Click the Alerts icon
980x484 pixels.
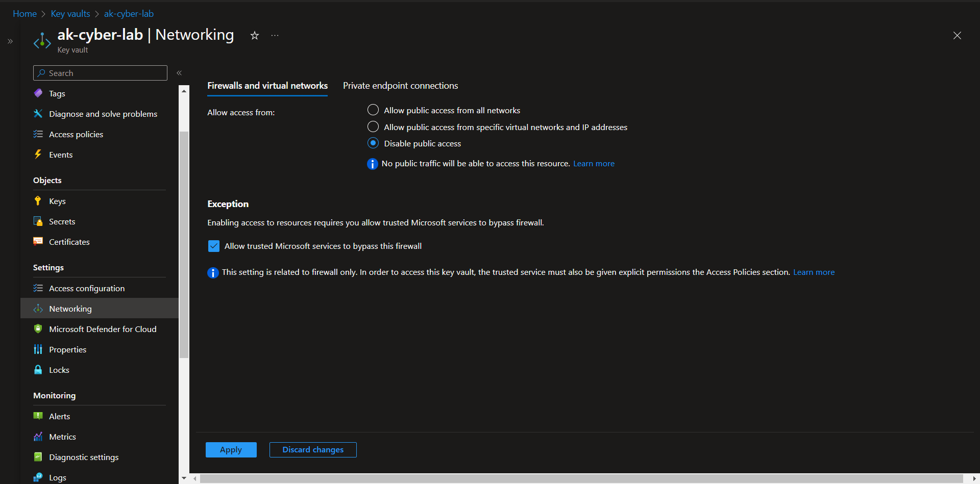tap(38, 416)
